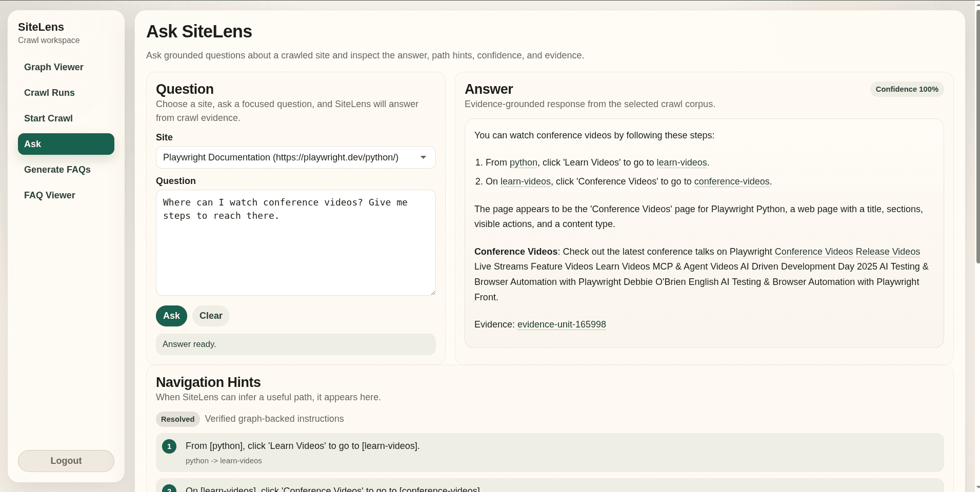Viewport: 980px width, 492px height.
Task: Open evidence-unit-165998 link
Action: pyautogui.click(x=562, y=324)
